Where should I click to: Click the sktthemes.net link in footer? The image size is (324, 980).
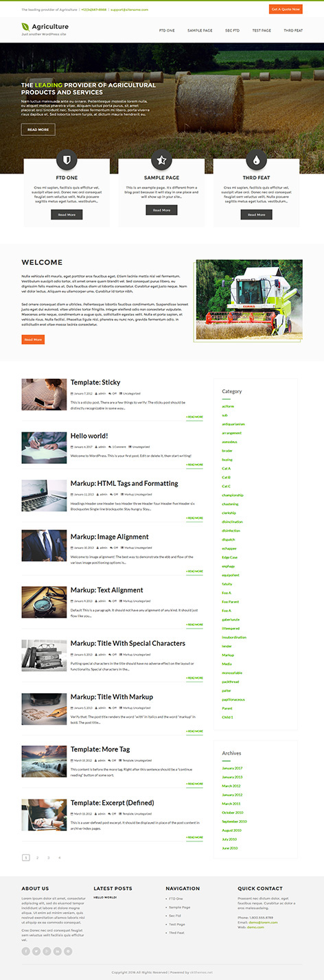tap(202, 972)
